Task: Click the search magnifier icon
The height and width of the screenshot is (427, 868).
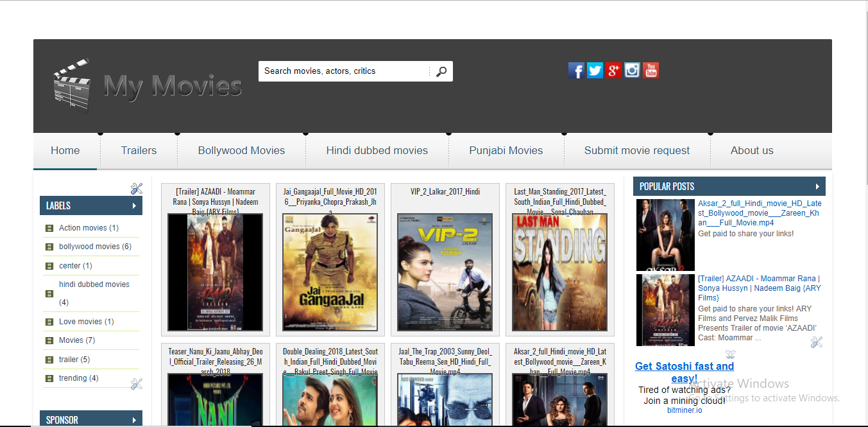Action: [441, 71]
